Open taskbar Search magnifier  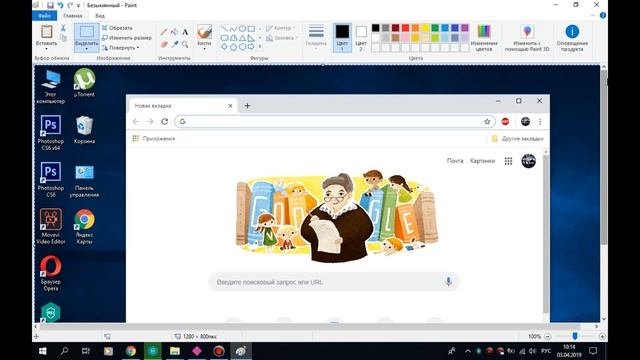(64, 351)
